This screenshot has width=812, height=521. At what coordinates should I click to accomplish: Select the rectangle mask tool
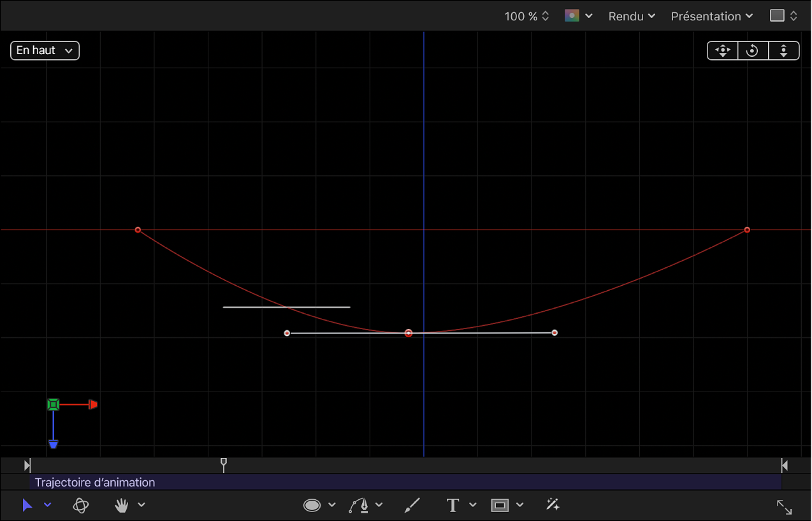[x=501, y=504]
